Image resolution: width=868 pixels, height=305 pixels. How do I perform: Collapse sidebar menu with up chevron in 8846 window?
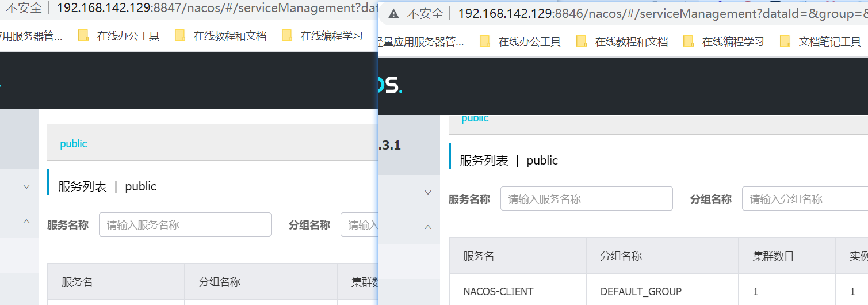[x=428, y=227]
